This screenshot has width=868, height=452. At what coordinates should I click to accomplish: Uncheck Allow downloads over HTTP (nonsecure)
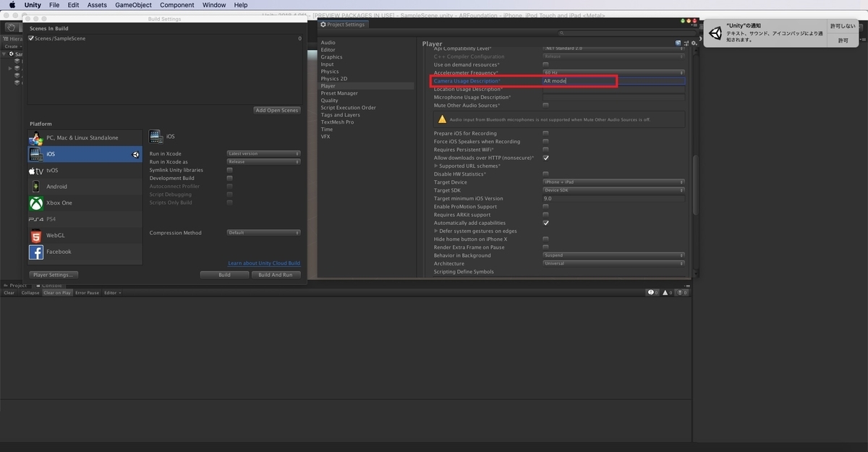pos(545,158)
